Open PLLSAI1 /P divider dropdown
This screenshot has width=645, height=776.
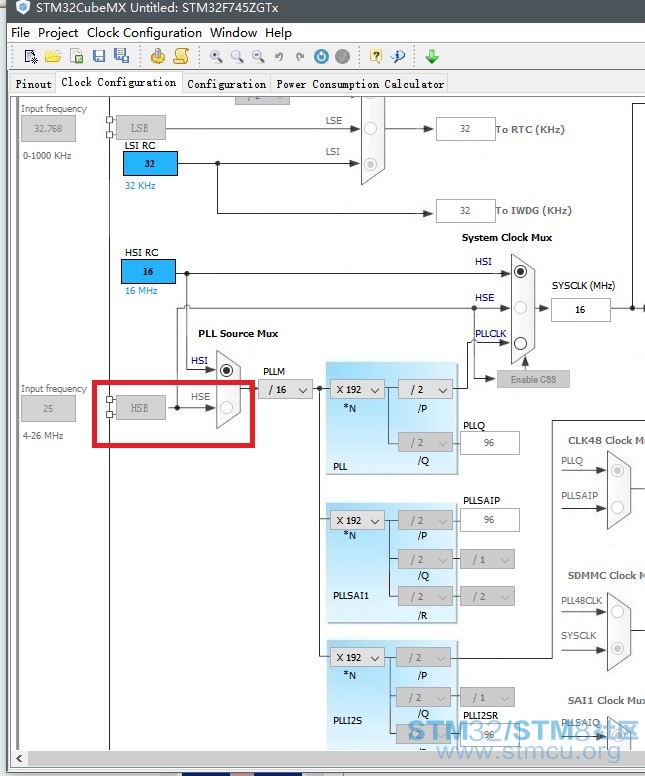click(426, 521)
